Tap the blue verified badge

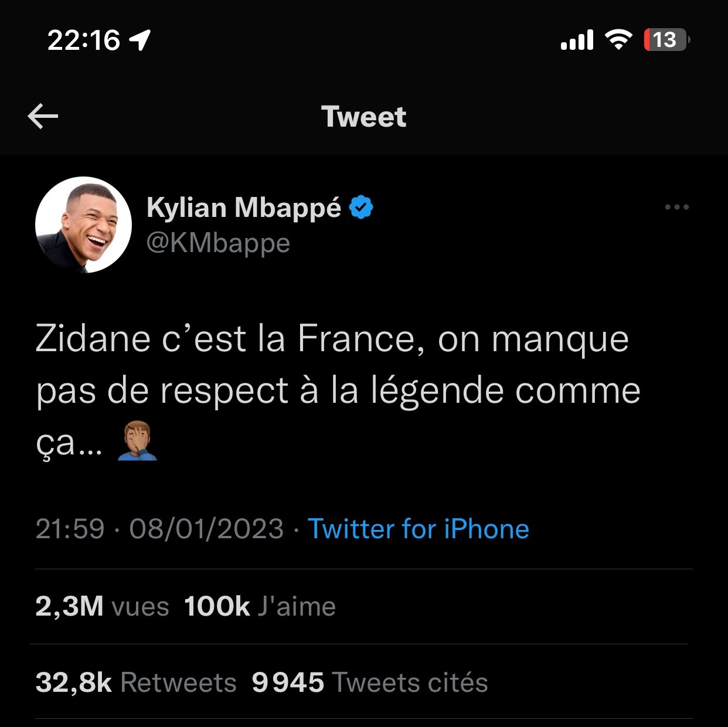click(x=361, y=208)
